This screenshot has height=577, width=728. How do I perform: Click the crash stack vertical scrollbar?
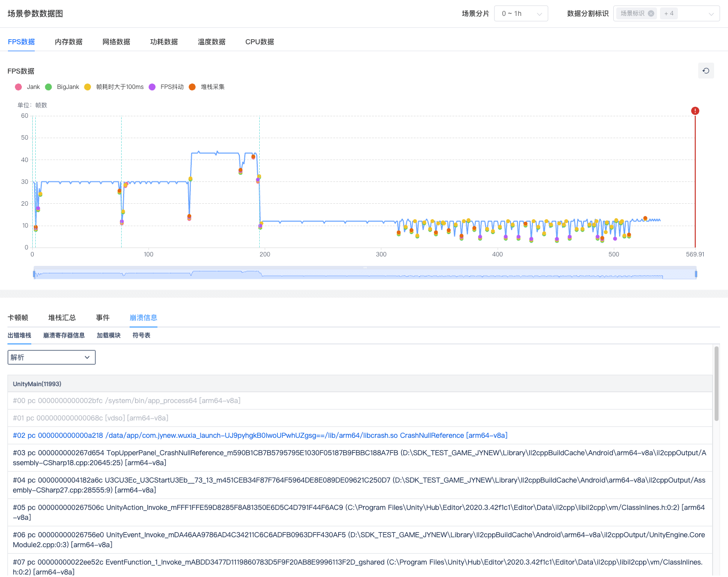point(716,384)
